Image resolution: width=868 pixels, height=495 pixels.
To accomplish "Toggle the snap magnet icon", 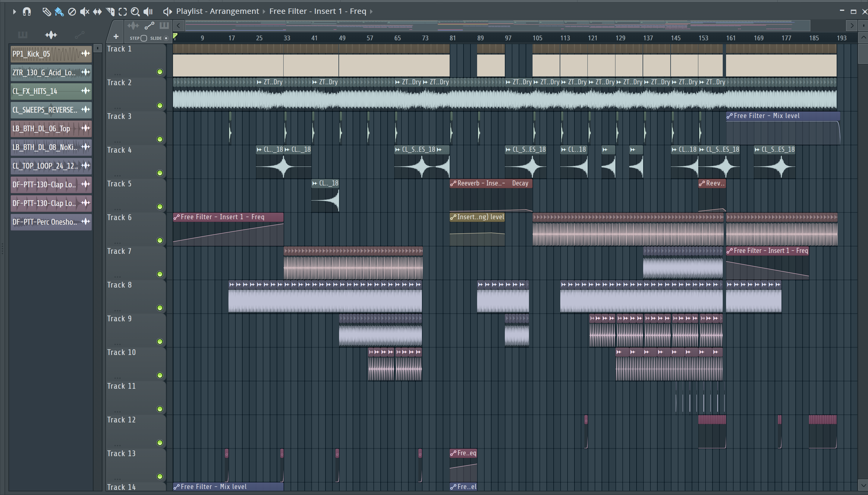I will tap(27, 12).
